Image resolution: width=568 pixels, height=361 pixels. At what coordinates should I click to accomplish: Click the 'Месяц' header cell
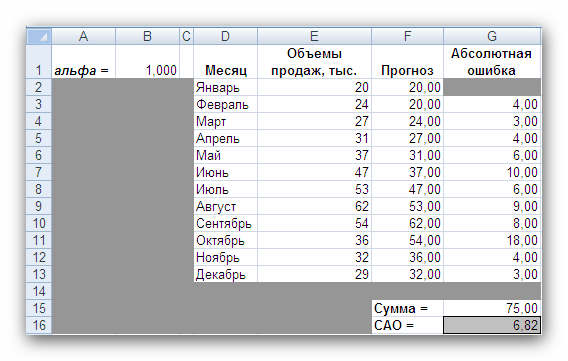click(225, 62)
